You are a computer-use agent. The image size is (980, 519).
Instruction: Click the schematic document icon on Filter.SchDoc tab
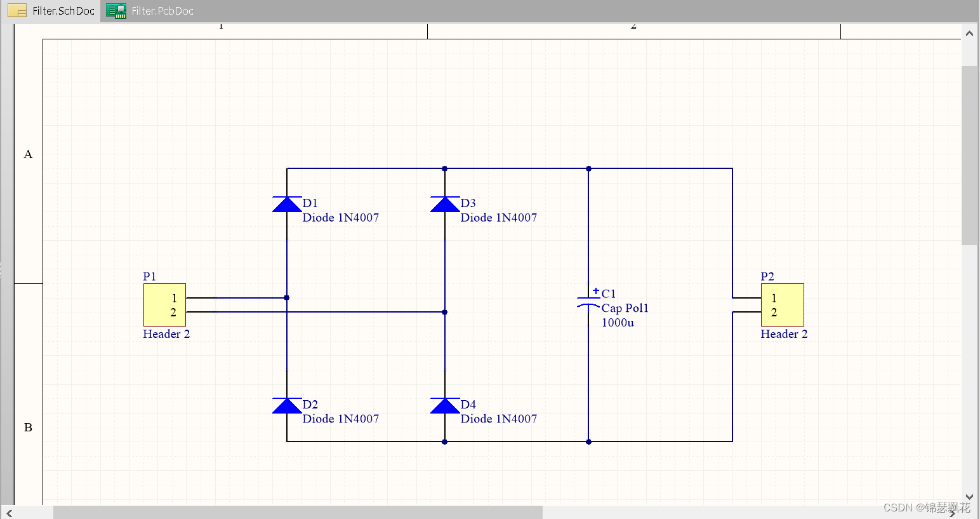[17, 11]
